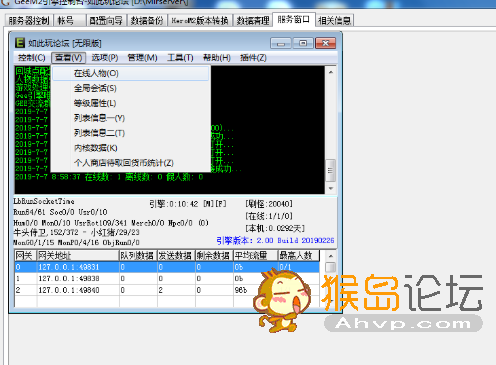
Task: Close the inner 如此玩论坛 window
Action: (325, 43)
